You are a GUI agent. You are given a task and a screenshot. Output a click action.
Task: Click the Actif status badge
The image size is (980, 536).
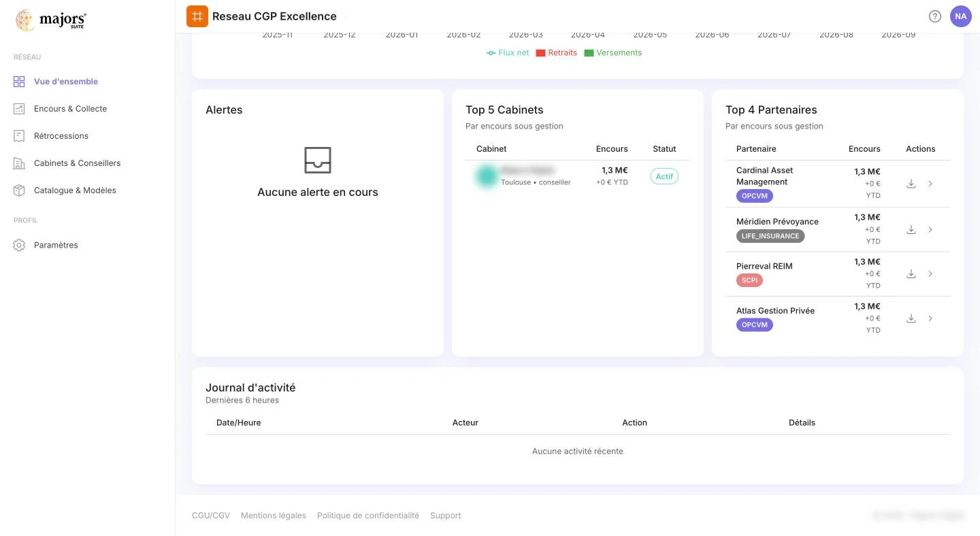pyautogui.click(x=664, y=176)
